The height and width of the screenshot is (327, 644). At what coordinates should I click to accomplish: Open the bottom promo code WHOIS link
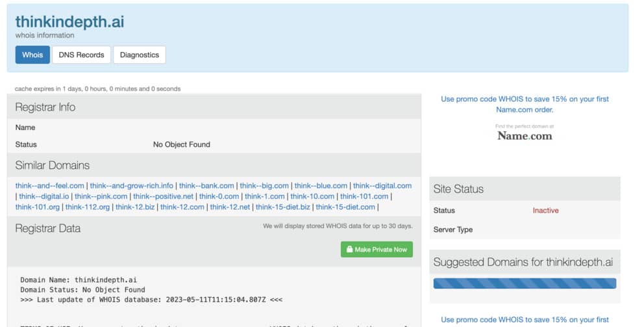[525, 320]
